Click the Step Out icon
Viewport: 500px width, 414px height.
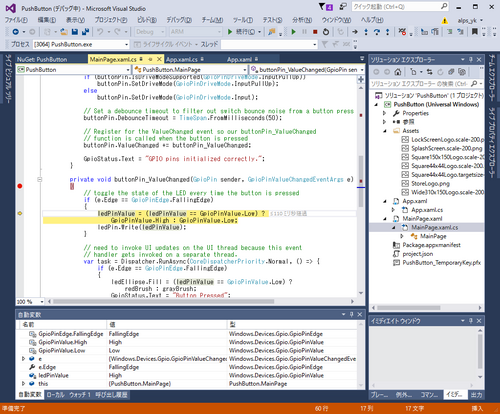387,32
